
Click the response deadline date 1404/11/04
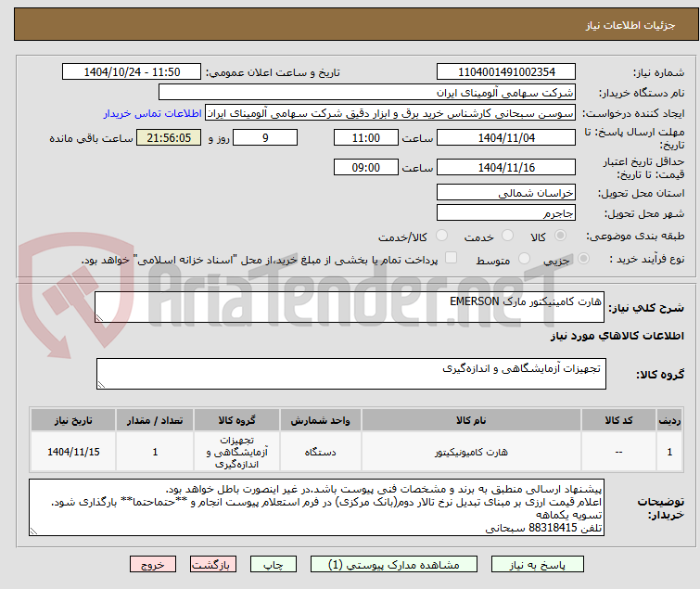coord(506,137)
